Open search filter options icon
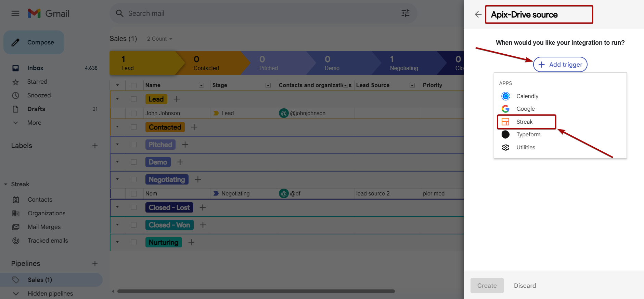This screenshot has height=299, width=644. pos(405,13)
